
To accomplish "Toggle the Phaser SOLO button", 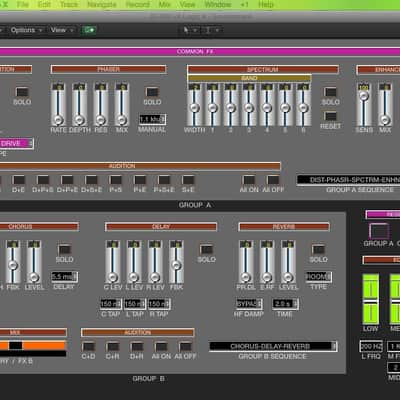I will 152,92.
